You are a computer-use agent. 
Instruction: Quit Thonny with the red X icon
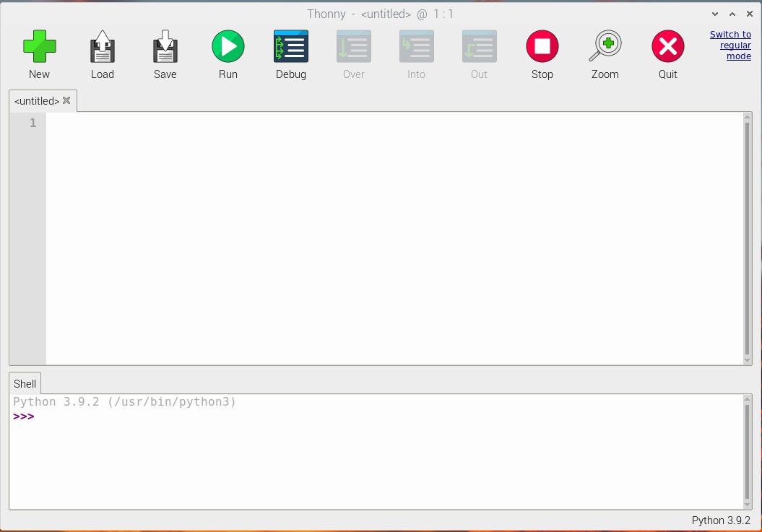(x=667, y=47)
